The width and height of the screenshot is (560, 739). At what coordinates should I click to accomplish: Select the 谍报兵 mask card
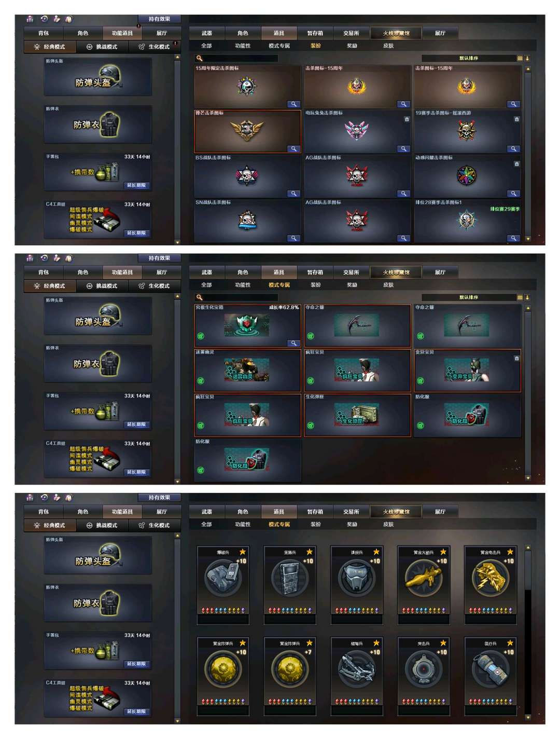[x=356, y=585]
